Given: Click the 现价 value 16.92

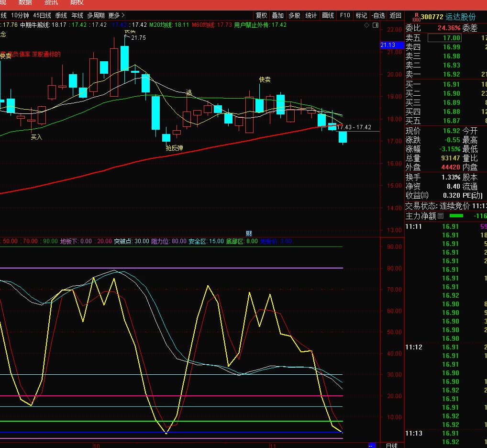Looking at the screenshot, I should coord(451,131).
